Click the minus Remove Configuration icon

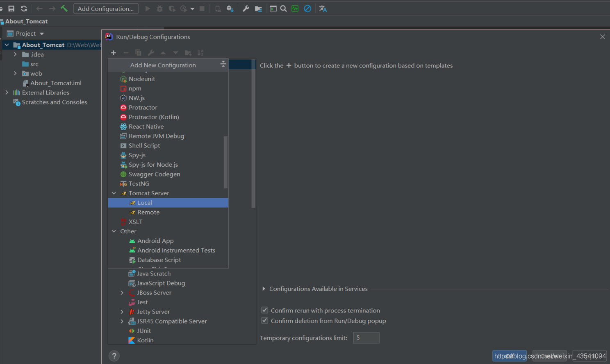tap(126, 53)
